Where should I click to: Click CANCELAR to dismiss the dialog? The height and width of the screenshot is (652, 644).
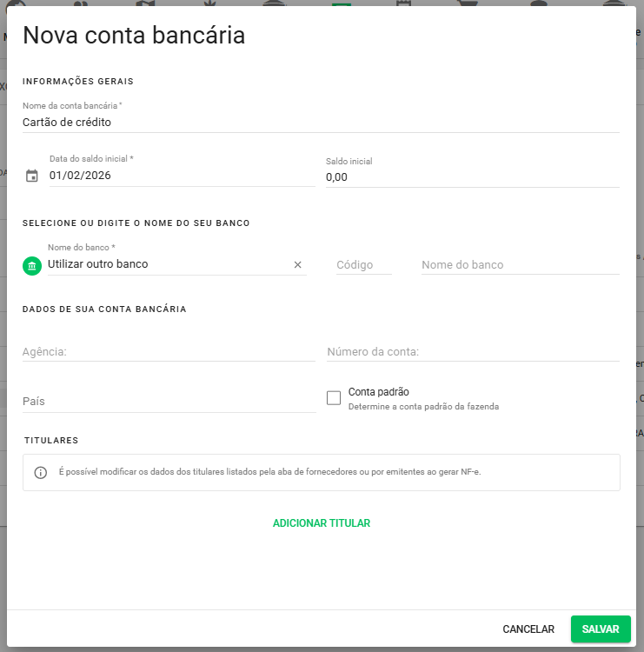click(528, 629)
